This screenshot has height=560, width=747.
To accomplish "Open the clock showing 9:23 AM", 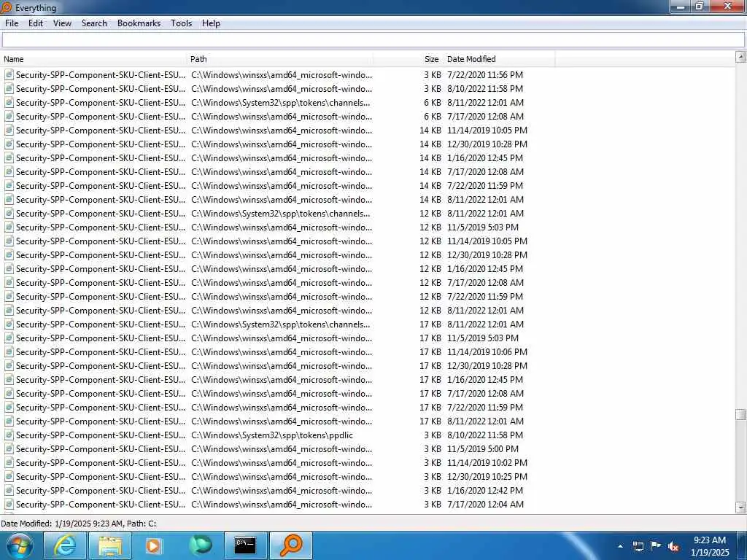I will tap(709, 546).
